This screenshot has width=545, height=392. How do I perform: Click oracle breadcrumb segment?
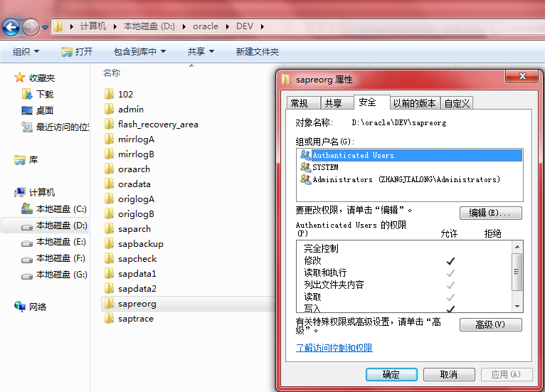pos(206,26)
